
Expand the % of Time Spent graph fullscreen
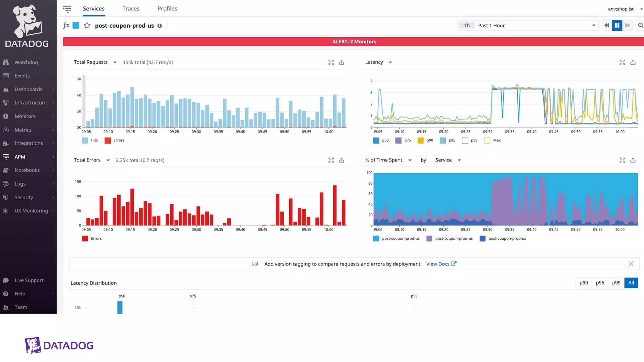coord(622,160)
